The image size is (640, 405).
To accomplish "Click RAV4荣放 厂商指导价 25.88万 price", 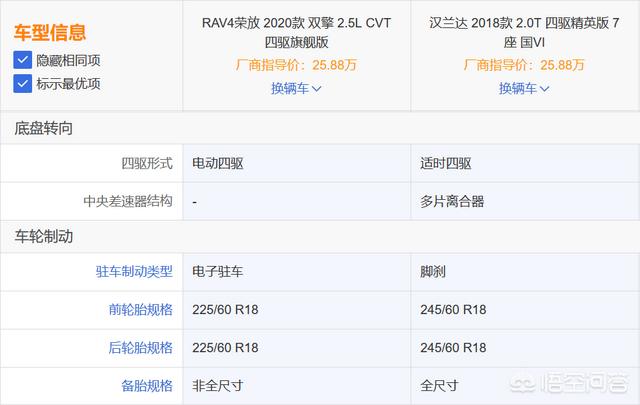I will click(x=296, y=65).
